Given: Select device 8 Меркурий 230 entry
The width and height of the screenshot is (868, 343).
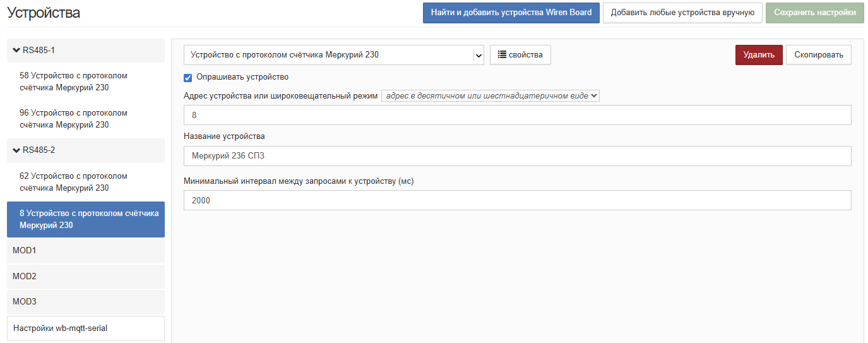Looking at the screenshot, I should pyautogui.click(x=85, y=219).
